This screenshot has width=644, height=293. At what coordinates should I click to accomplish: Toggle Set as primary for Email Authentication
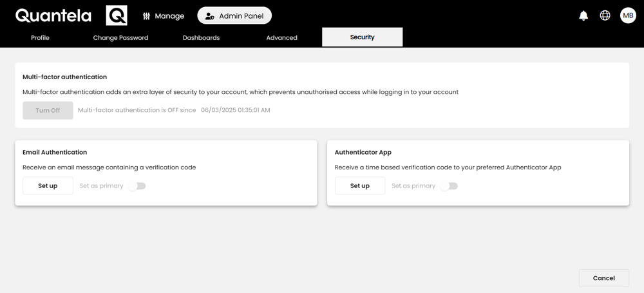pos(137,186)
